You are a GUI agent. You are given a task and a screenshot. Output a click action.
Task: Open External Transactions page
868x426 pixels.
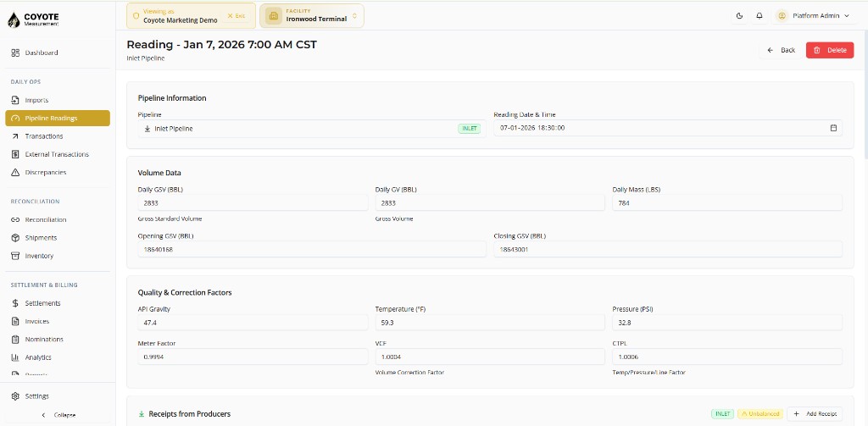coord(58,154)
